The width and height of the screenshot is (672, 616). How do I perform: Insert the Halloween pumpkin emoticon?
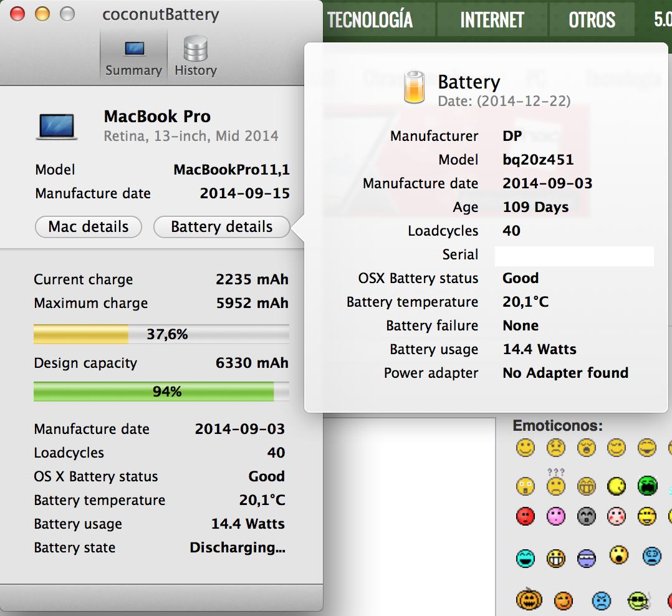[529, 599]
